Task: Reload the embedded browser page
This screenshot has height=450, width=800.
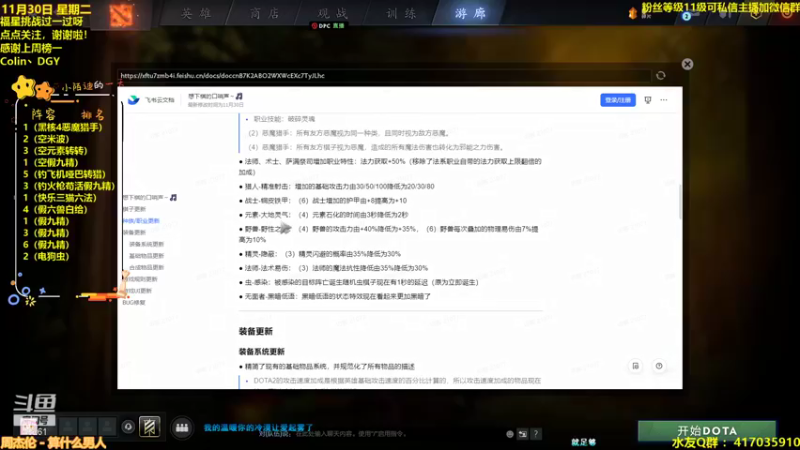Action: [661, 76]
